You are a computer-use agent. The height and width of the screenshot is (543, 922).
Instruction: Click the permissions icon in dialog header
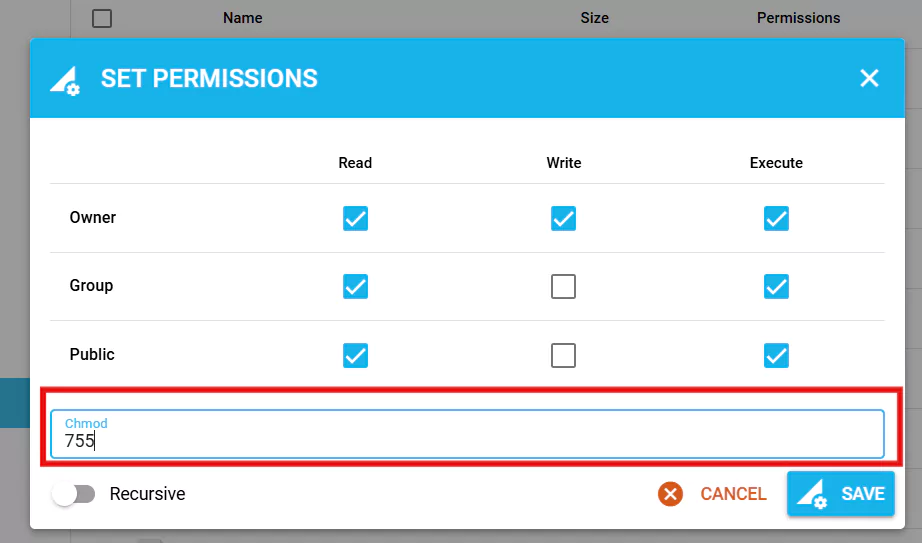(65, 81)
